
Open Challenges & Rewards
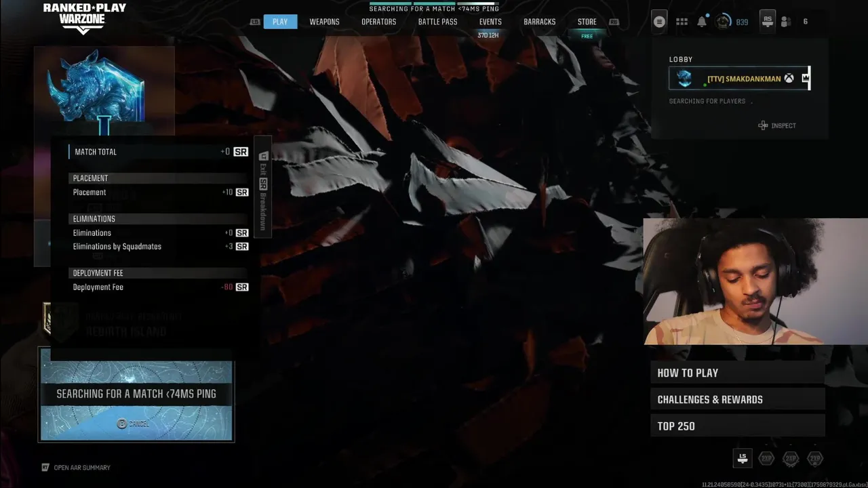pos(738,399)
